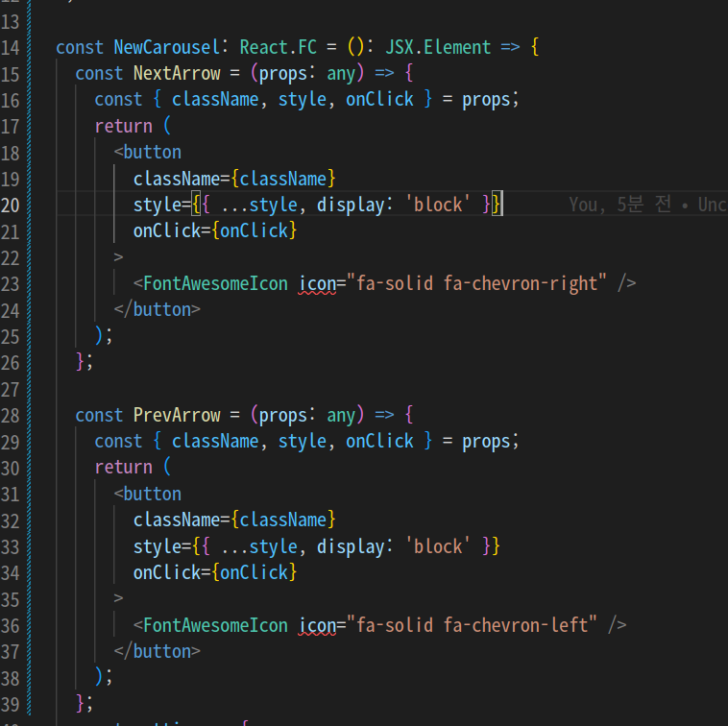Click 'onClick={onClick}' attribute on line 34

(x=215, y=572)
